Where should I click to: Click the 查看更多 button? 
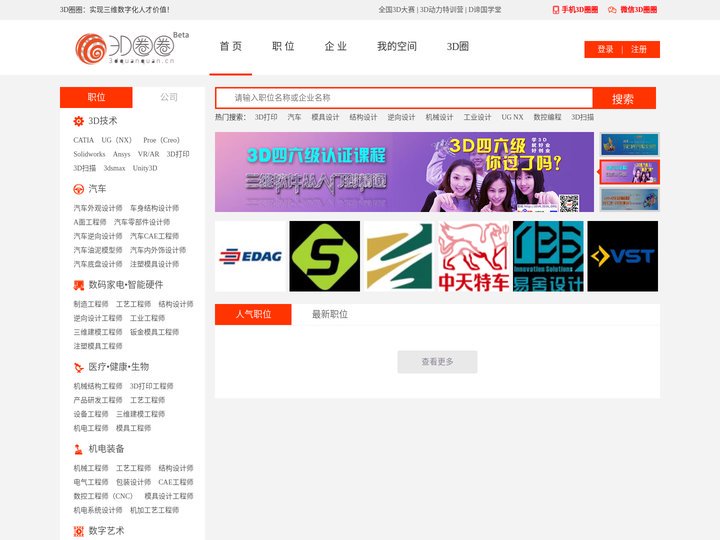click(437, 362)
